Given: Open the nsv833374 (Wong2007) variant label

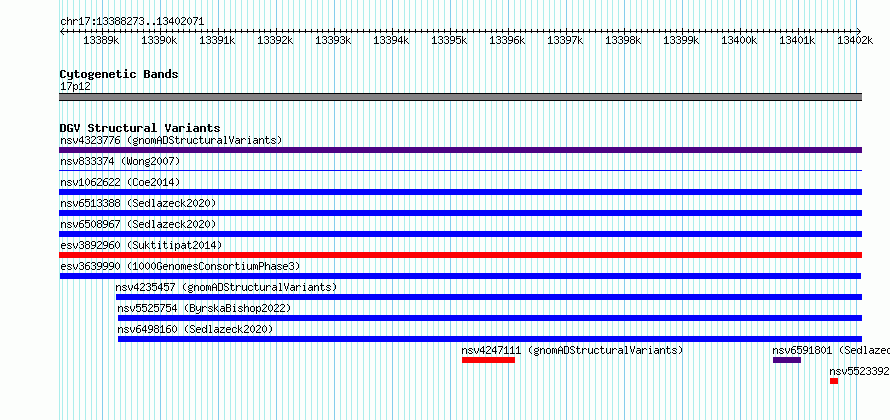Looking at the screenshot, I should tap(120, 162).
